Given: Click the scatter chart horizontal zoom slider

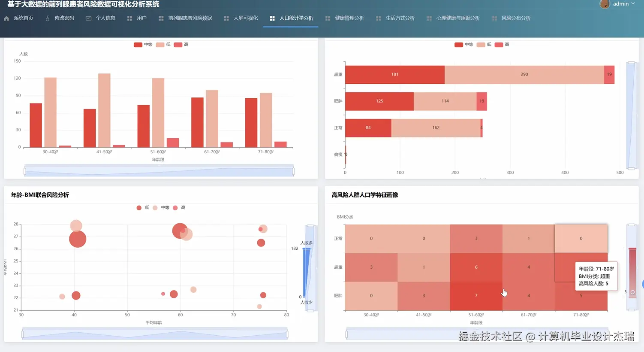Looking at the screenshot, I should (154, 334).
